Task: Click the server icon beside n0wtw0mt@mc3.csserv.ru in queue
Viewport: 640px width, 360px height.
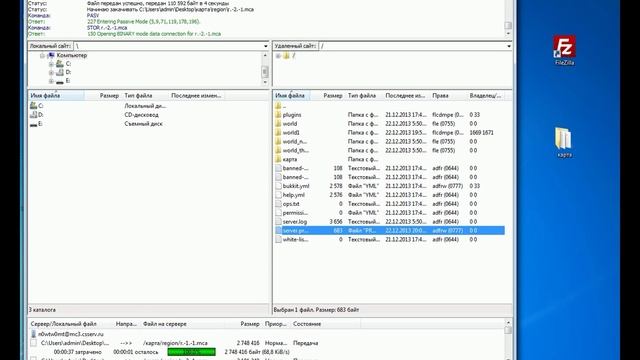Action: [33, 334]
